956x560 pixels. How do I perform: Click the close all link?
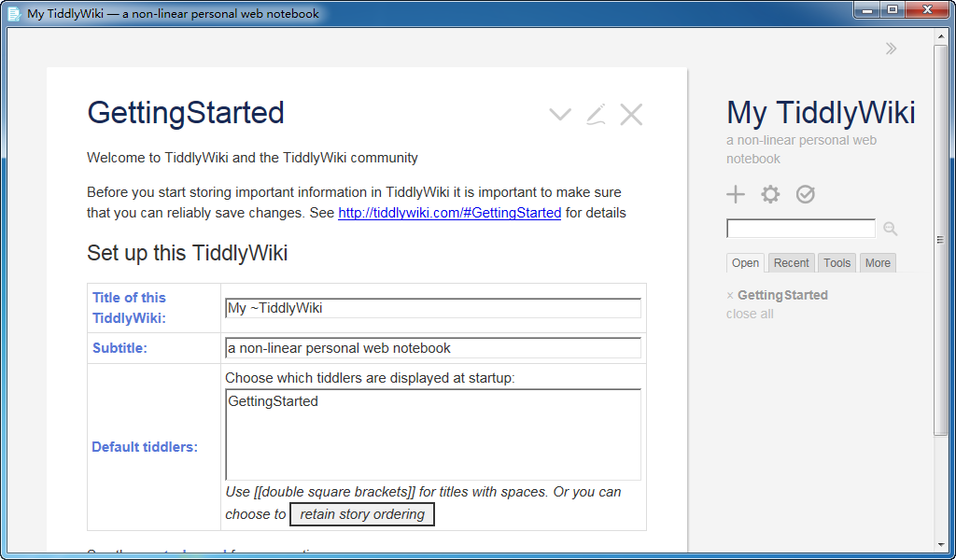point(750,314)
